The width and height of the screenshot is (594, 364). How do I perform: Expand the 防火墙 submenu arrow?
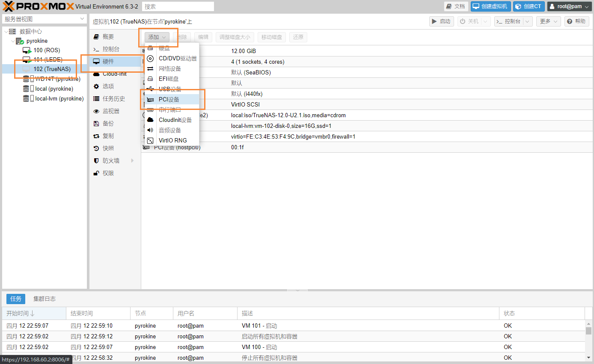coord(132,161)
